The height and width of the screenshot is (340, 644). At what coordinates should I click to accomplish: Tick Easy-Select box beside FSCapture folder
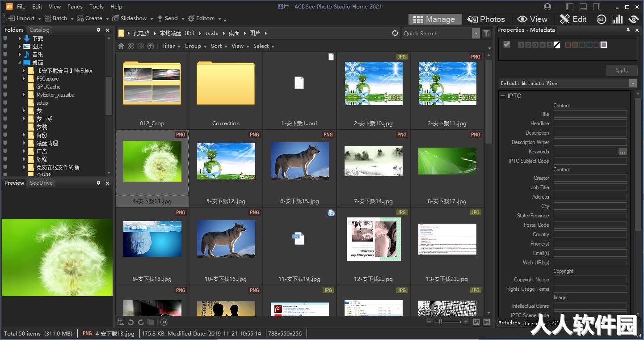(5, 79)
